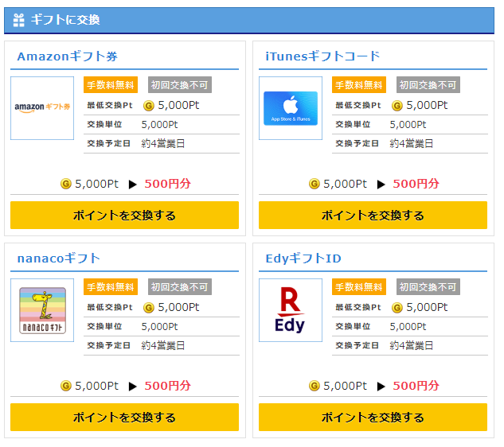This screenshot has height=447, width=504.
Task: Click the 手数料無料 badge in Edy card
Action: tap(359, 287)
